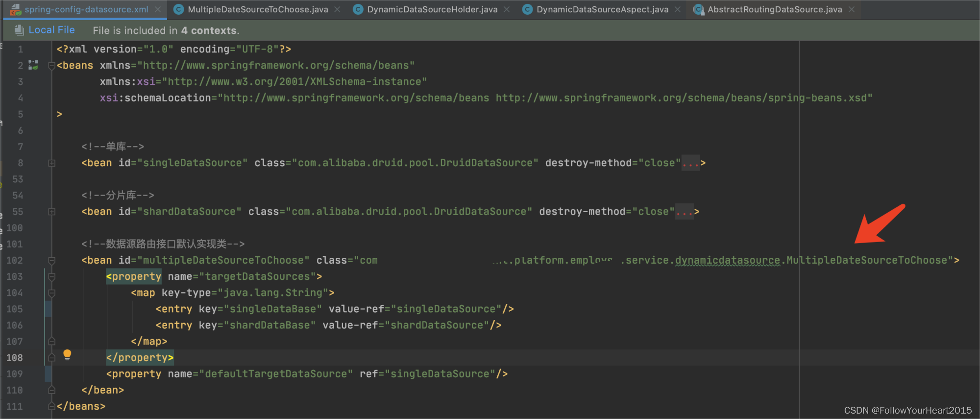Click class icon on DynamicDataSourceAspect tab
This screenshot has width=980, height=419.
pyautogui.click(x=528, y=9)
